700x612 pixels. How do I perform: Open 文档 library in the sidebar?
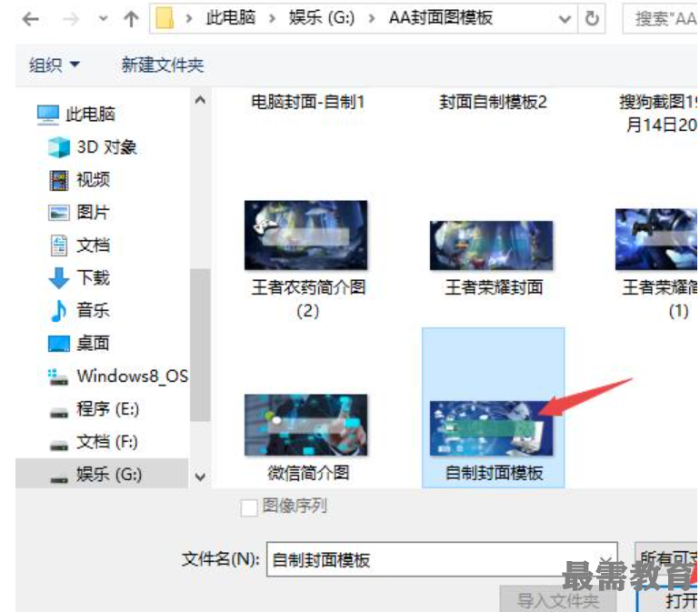pyautogui.click(x=79, y=245)
